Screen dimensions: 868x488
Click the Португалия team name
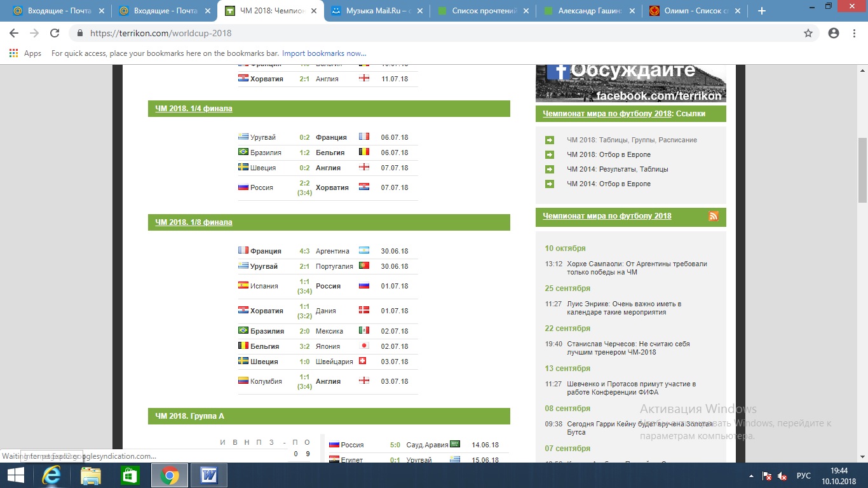pos(334,266)
